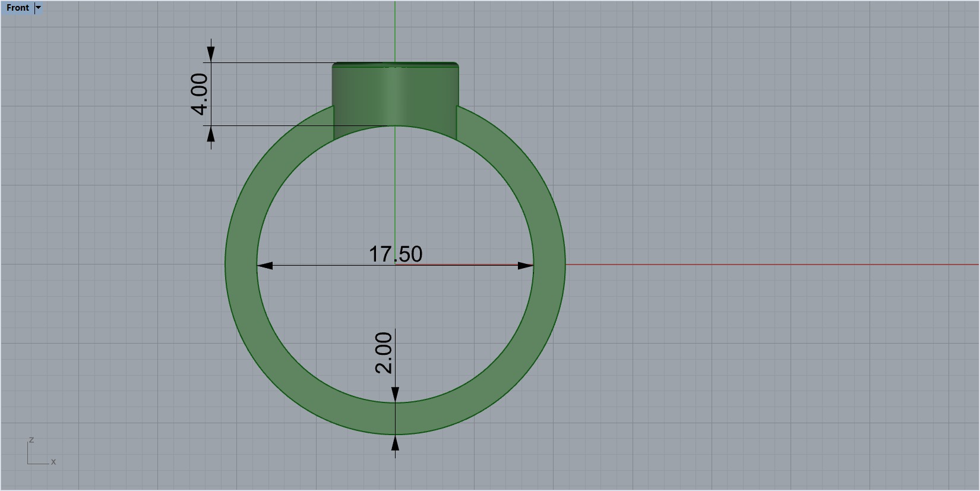Select the 4.00 height dimension text
This screenshot has height=491, width=980.
click(x=200, y=94)
